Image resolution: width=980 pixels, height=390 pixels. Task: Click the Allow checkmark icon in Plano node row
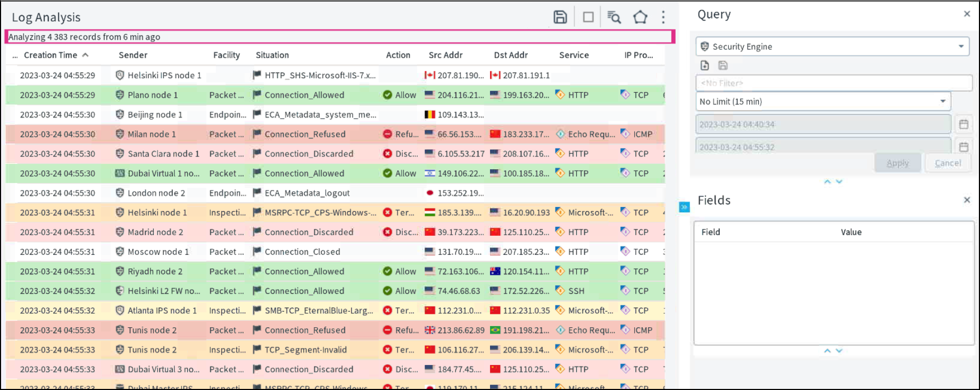click(x=387, y=95)
